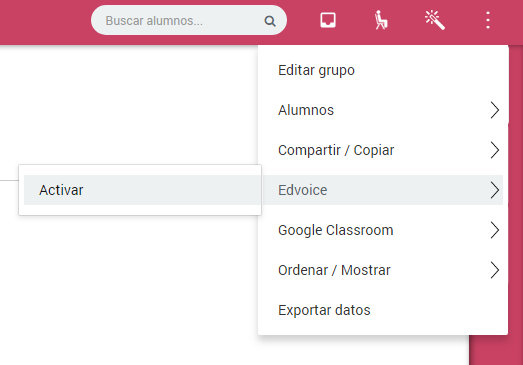The width and height of the screenshot is (523, 365).
Task: Open the seating plan icon
Action: 381,20
